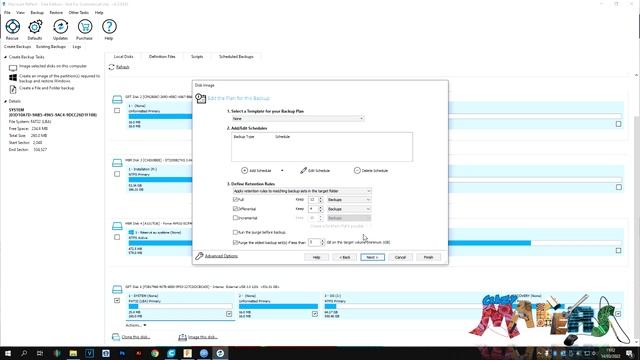Enable the Incremental retention checkbox

[x=235, y=218]
